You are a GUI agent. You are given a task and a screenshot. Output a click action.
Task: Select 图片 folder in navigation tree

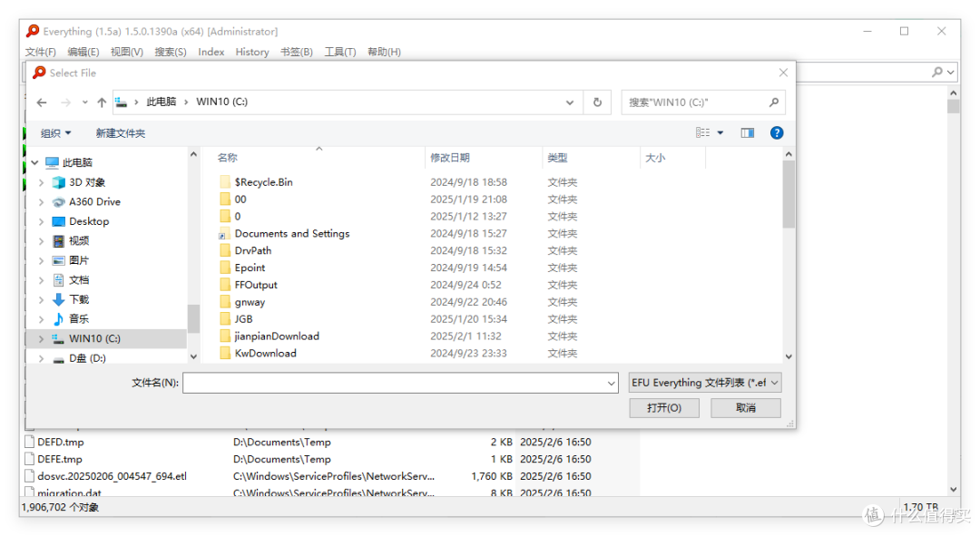point(79,260)
